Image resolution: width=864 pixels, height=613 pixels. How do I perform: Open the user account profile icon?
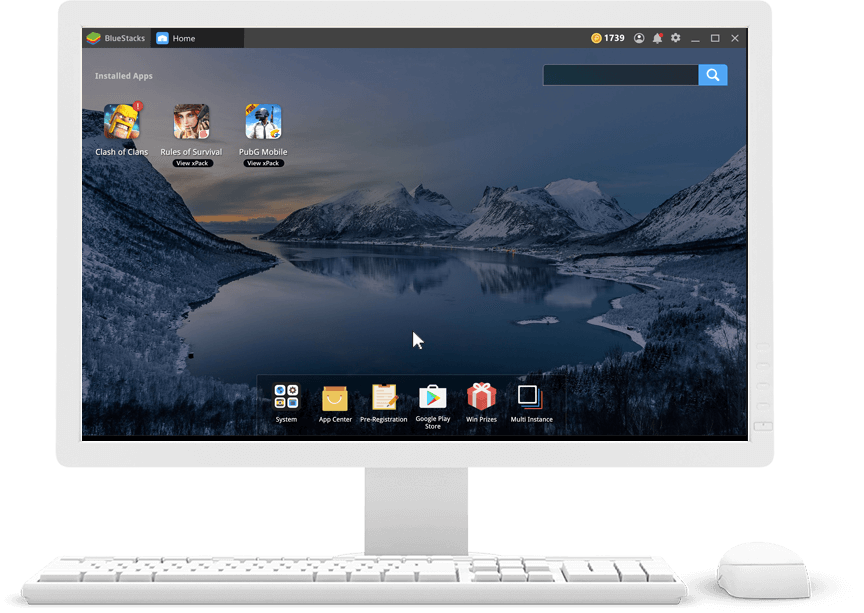[x=639, y=38]
